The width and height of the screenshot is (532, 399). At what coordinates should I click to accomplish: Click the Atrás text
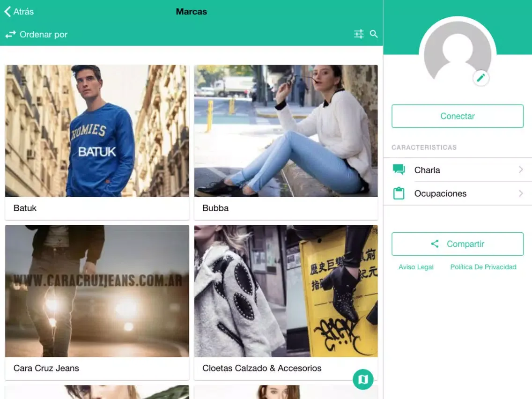coord(23,12)
